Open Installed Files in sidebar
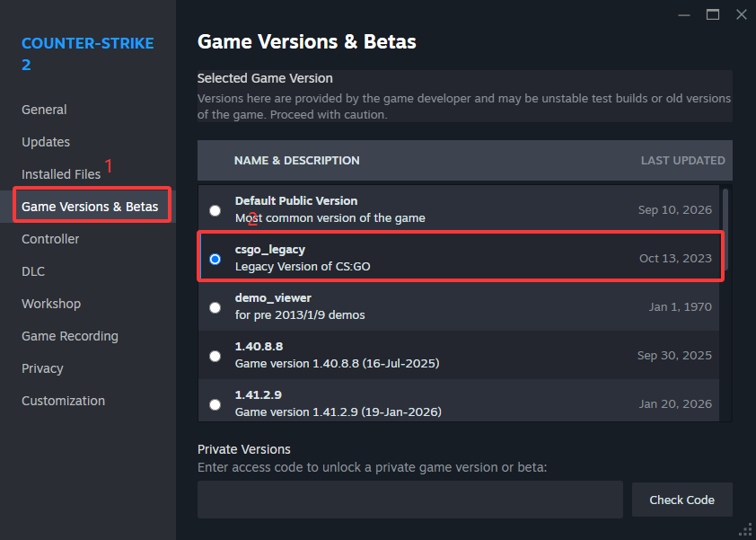 click(61, 174)
